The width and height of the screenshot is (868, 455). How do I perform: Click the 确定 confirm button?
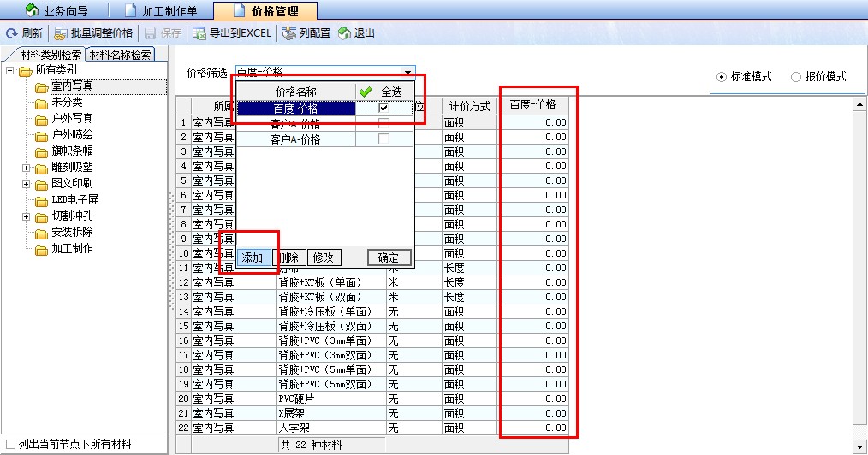[x=389, y=257]
